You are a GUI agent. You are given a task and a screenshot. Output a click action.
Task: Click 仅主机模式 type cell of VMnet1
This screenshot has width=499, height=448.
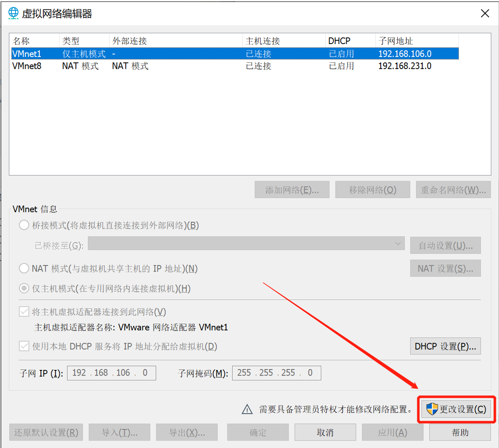tap(84, 54)
